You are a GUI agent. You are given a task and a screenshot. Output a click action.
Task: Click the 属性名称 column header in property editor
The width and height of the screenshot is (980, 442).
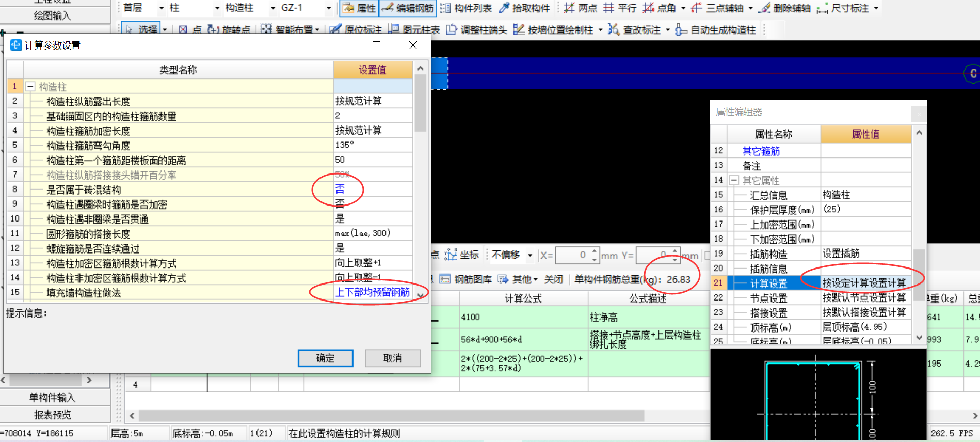point(773,134)
